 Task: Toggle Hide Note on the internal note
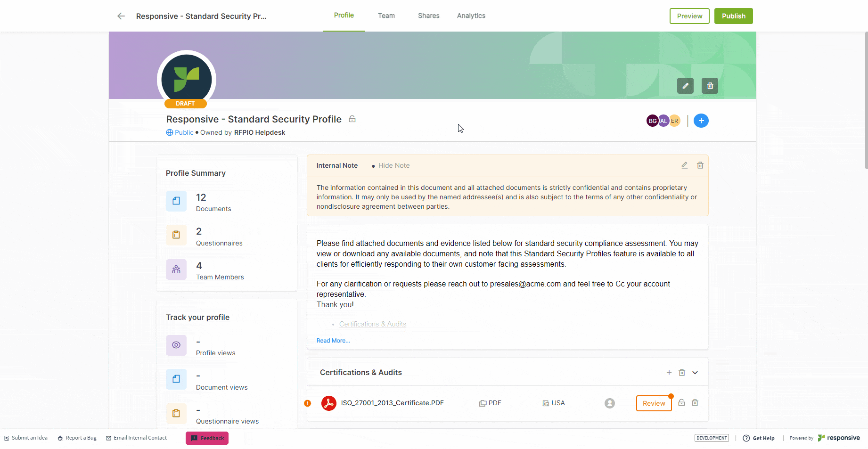pyautogui.click(x=394, y=165)
